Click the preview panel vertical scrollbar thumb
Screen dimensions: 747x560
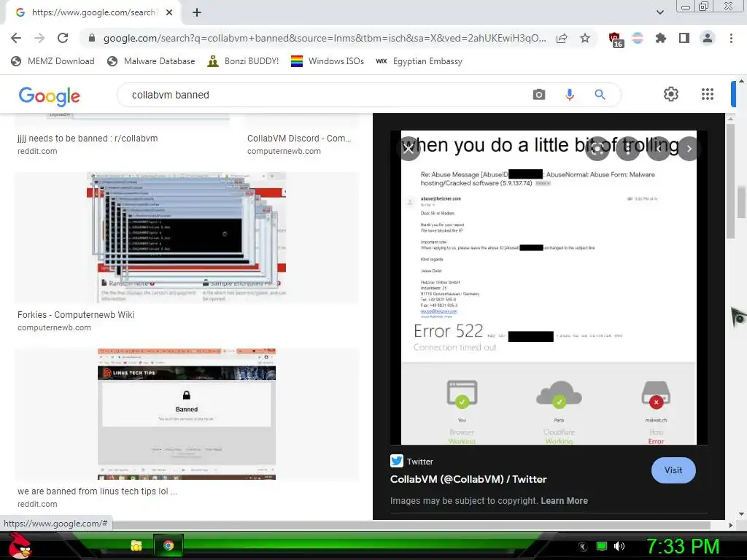730,180
